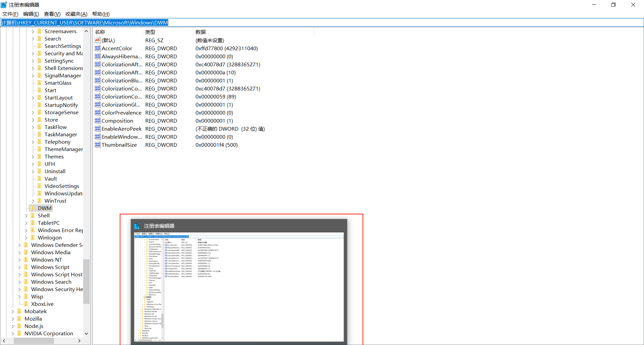644x345 pixels.
Task: Click the Registry Editor app icon in title bar
Action: click(x=4, y=5)
